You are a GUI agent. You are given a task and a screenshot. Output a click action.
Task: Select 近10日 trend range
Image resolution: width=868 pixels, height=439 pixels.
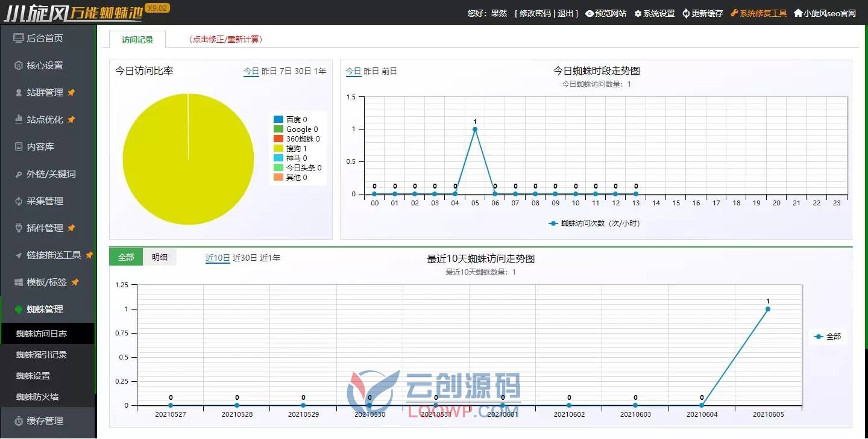click(x=218, y=258)
